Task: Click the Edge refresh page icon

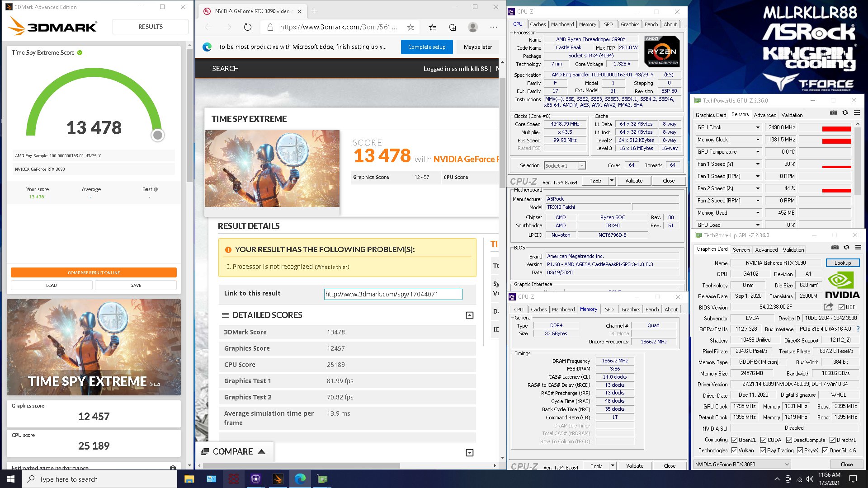Action: coord(247,27)
